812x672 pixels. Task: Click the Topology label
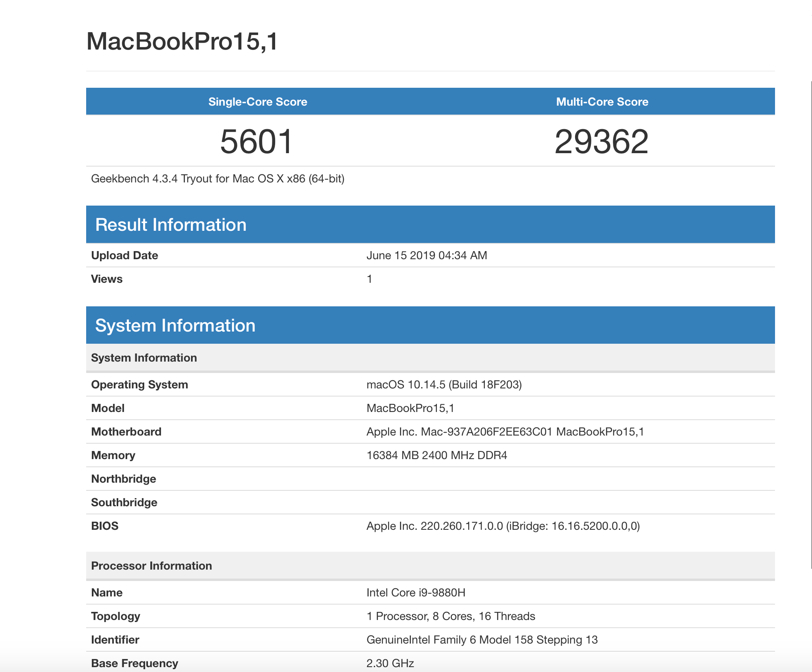point(115,616)
